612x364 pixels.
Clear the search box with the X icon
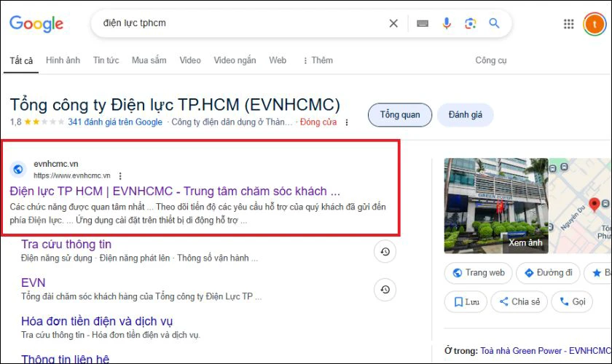coord(393,23)
